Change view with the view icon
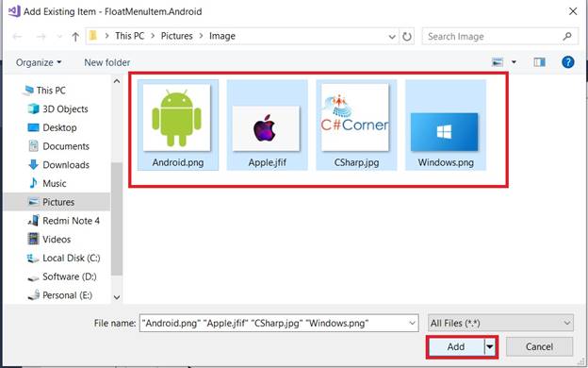Image resolution: width=588 pixels, height=368 pixels. coord(498,62)
